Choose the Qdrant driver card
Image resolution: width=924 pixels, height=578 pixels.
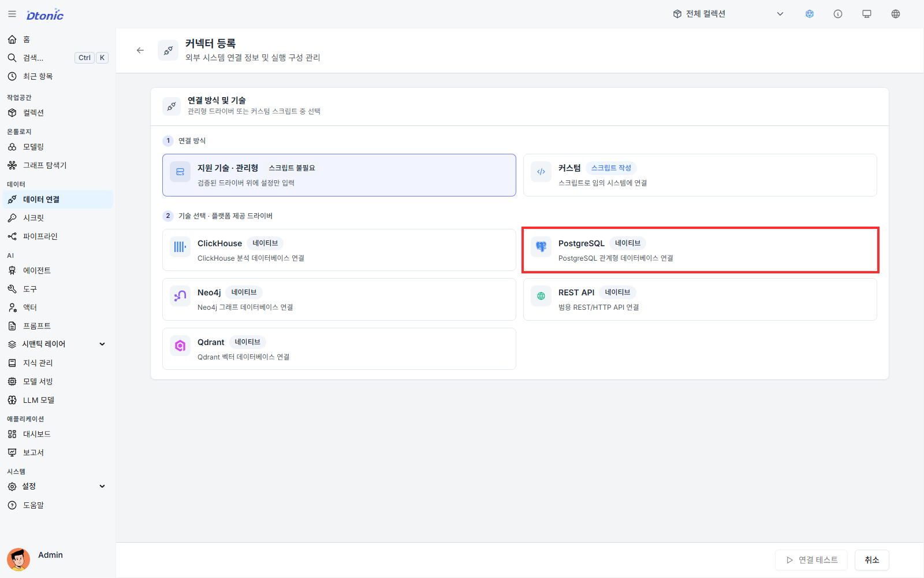339,349
